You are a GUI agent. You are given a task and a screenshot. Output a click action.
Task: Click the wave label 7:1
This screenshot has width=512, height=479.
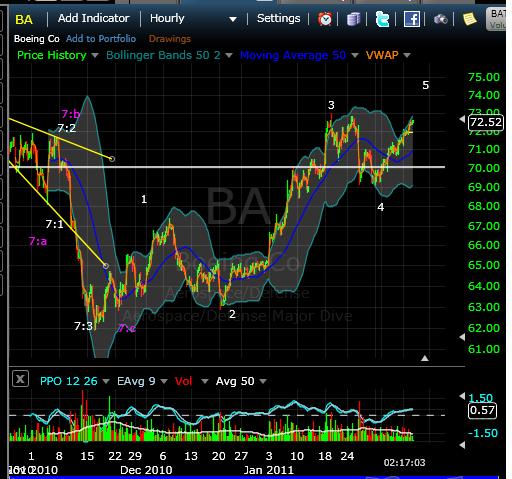click(54, 224)
